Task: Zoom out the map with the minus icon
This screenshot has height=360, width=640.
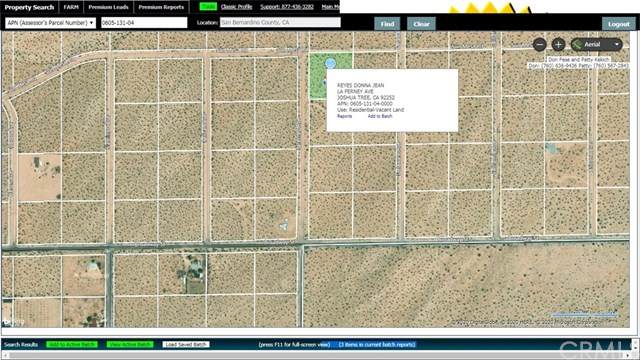Action: point(540,44)
